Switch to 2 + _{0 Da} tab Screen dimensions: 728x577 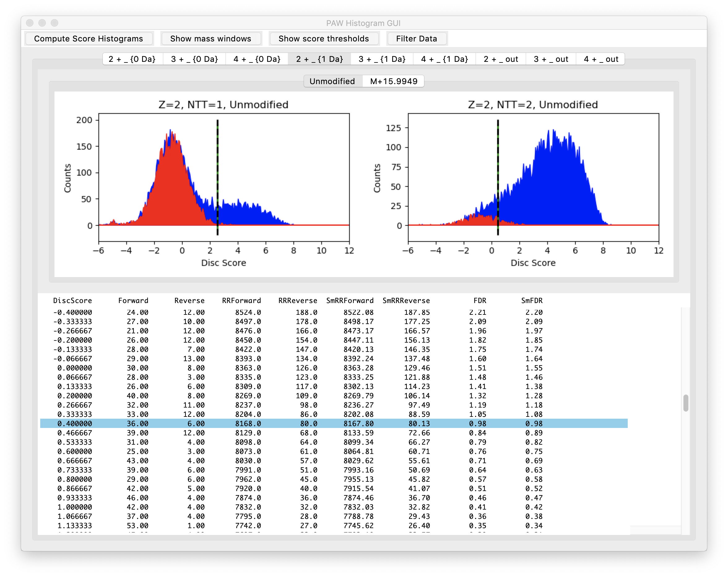(132, 59)
